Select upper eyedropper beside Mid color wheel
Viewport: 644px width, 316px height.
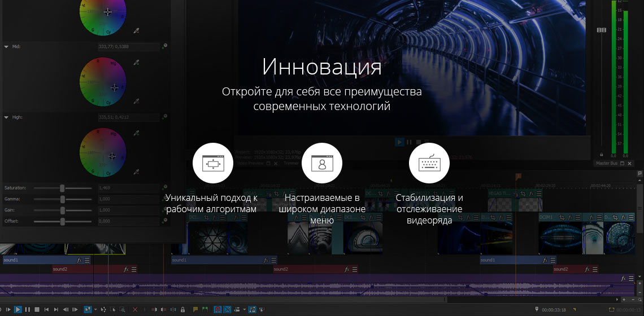[136, 63]
